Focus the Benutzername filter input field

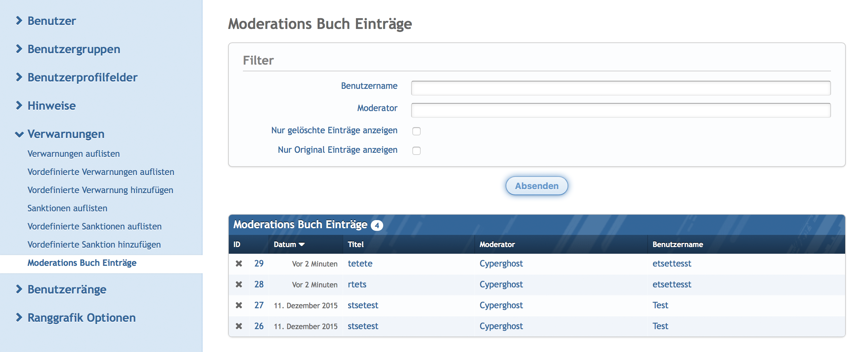pyautogui.click(x=621, y=88)
